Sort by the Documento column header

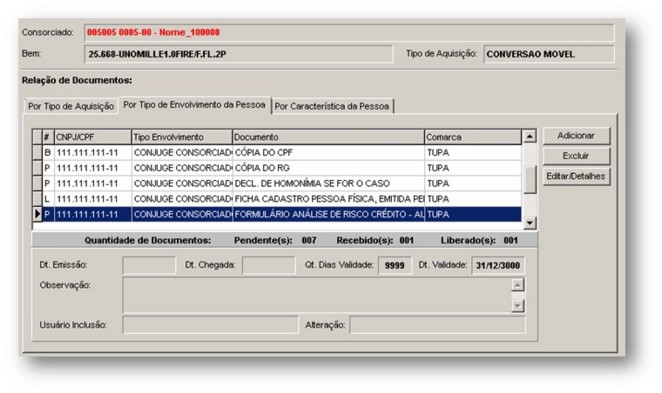pyautogui.click(x=328, y=137)
